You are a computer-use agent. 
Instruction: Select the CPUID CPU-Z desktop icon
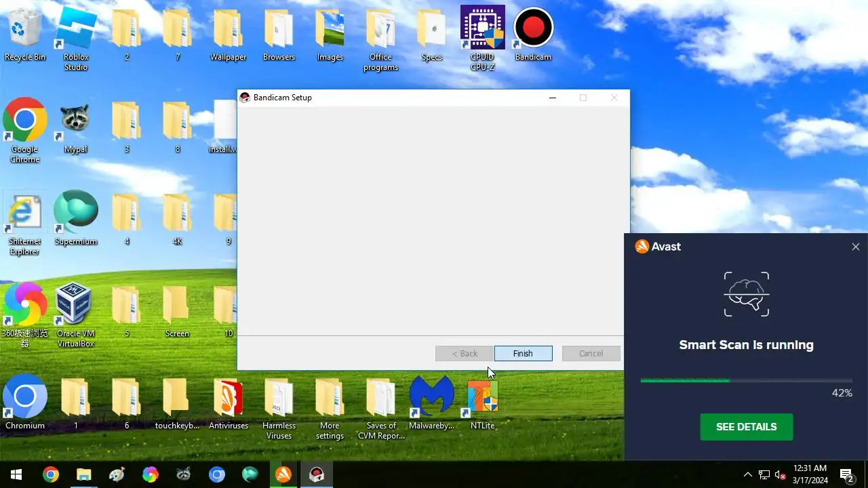click(x=482, y=39)
